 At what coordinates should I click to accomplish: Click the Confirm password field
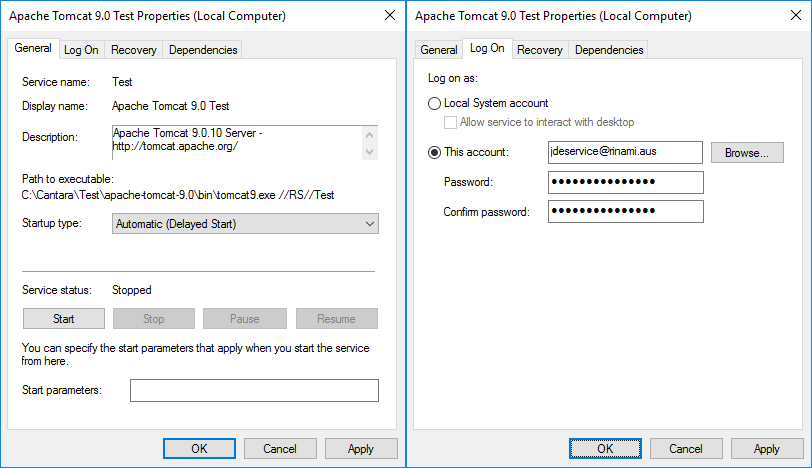coord(625,212)
